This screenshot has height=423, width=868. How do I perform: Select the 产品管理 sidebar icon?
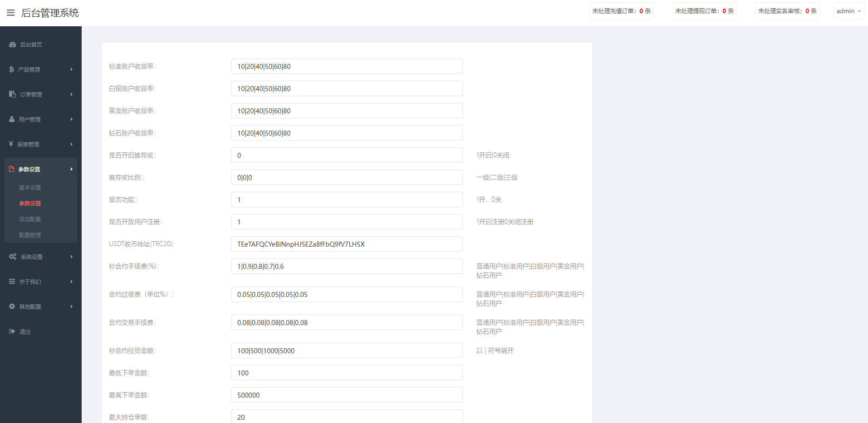pos(12,69)
